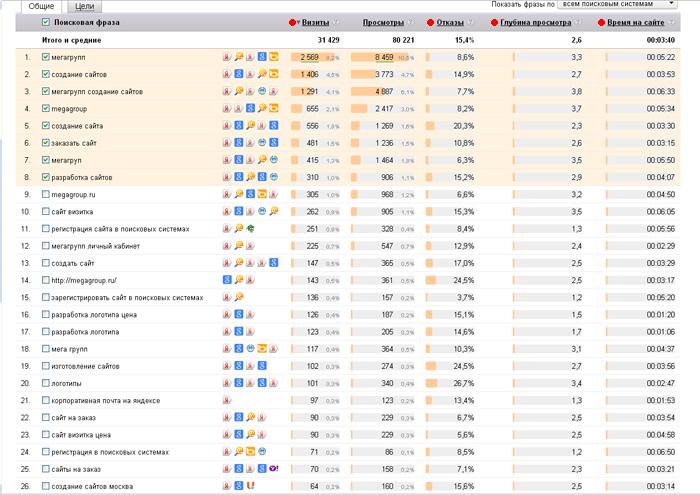Click the magnifier icon in сайт на заказ row
Viewport: 700px width, 495px height.
[x=250, y=417]
